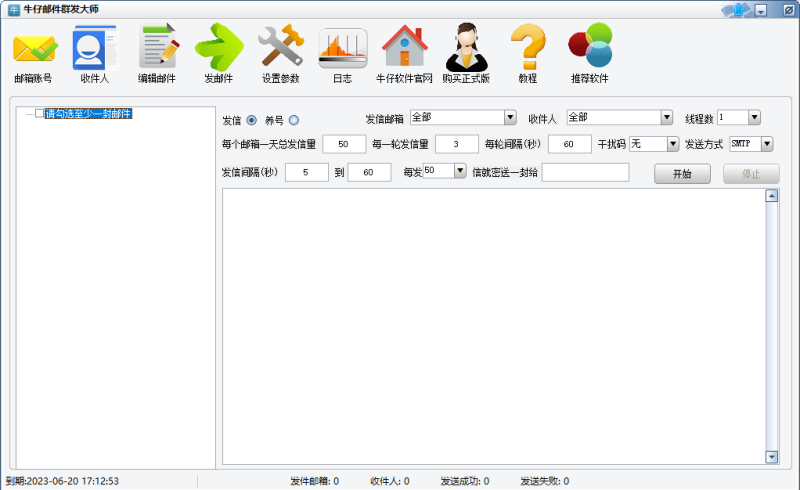
Task: Check the 请勾选至少一封邮件 tree checkbox
Action: (40, 114)
